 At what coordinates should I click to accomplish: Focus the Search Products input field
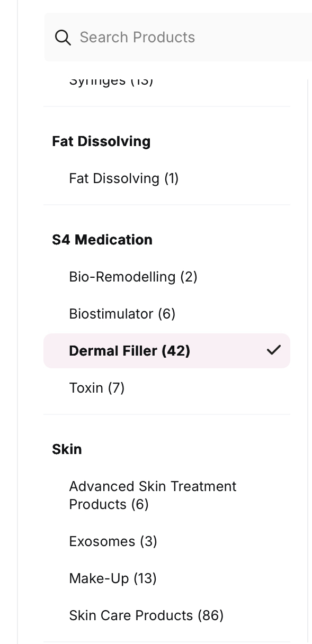(x=178, y=37)
